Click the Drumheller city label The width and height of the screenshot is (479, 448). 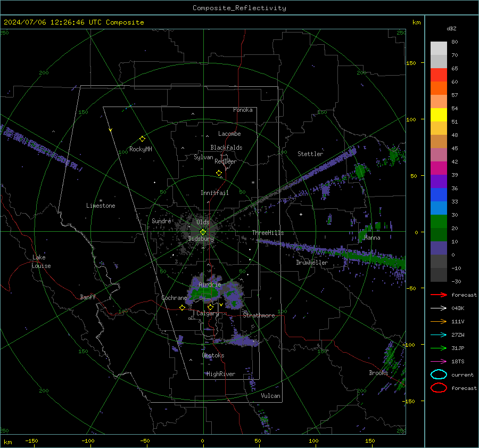coord(312,263)
